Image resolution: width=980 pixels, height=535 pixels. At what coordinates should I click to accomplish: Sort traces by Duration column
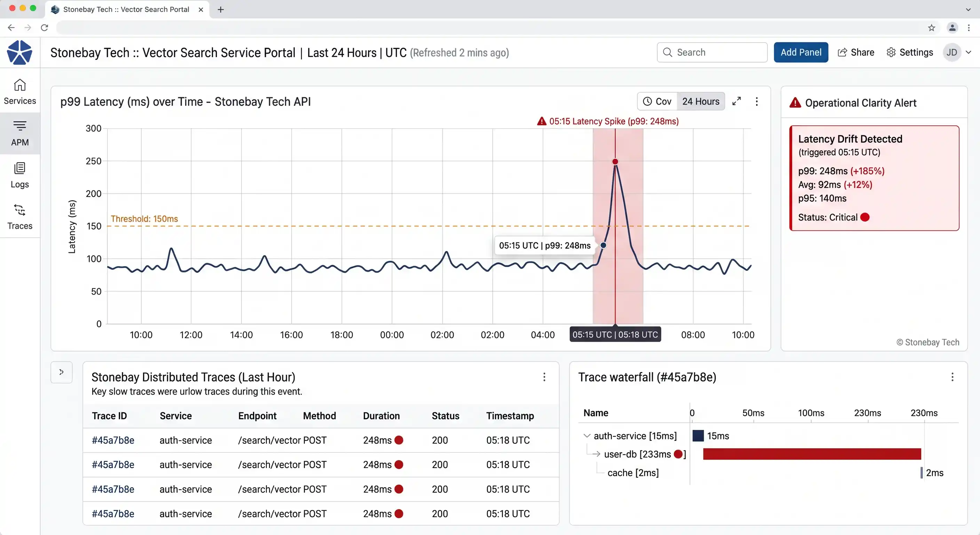coord(381,416)
